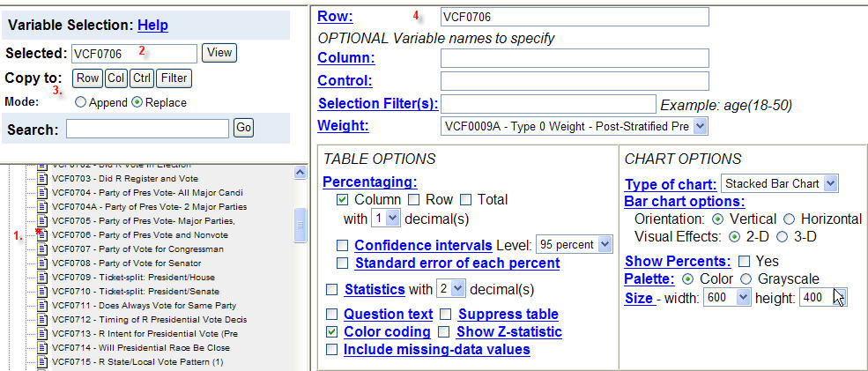Enable the Confidence intervals checkbox
Viewport: 868px width, 371px height.
[343, 245]
